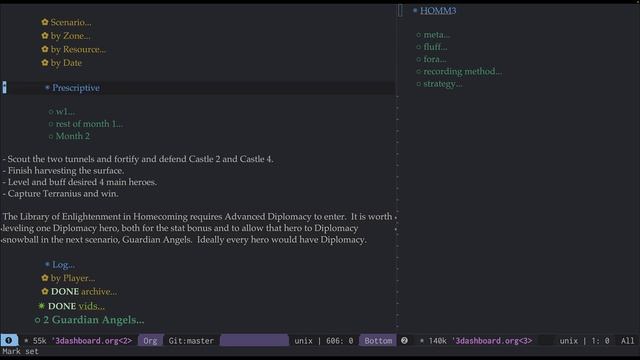
Task: Expand the fora... heading in right pane
Action: pyautogui.click(x=435, y=59)
